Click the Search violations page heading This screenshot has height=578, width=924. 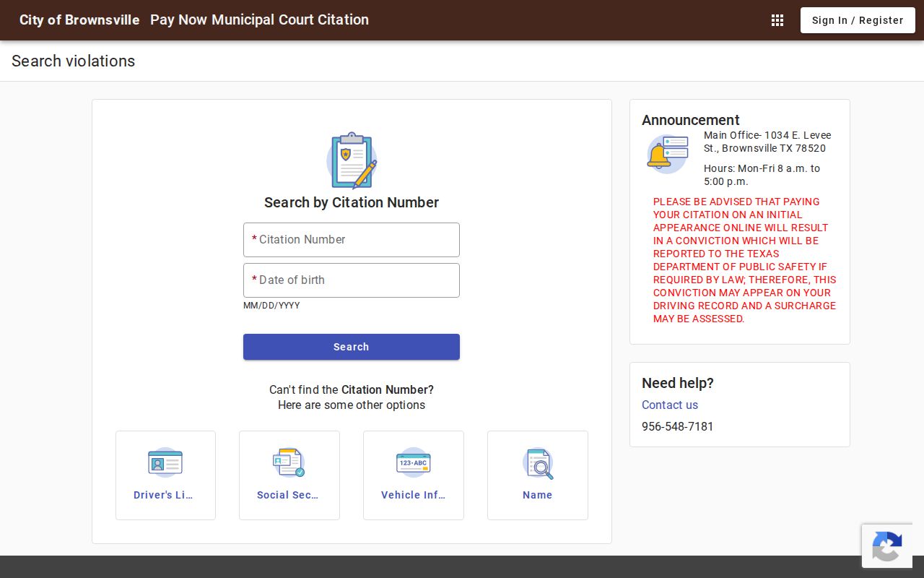(x=74, y=61)
